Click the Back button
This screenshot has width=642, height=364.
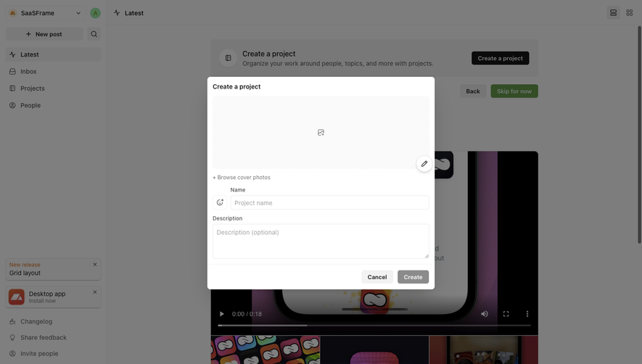click(473, 91)
